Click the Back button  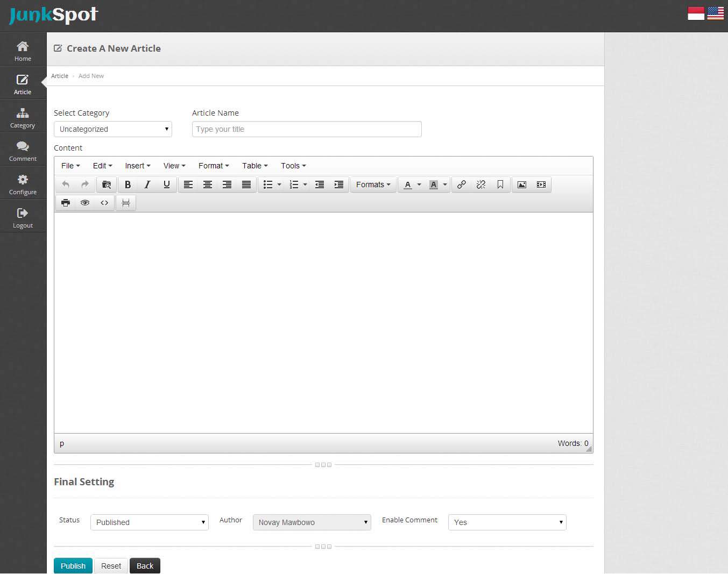145,566
